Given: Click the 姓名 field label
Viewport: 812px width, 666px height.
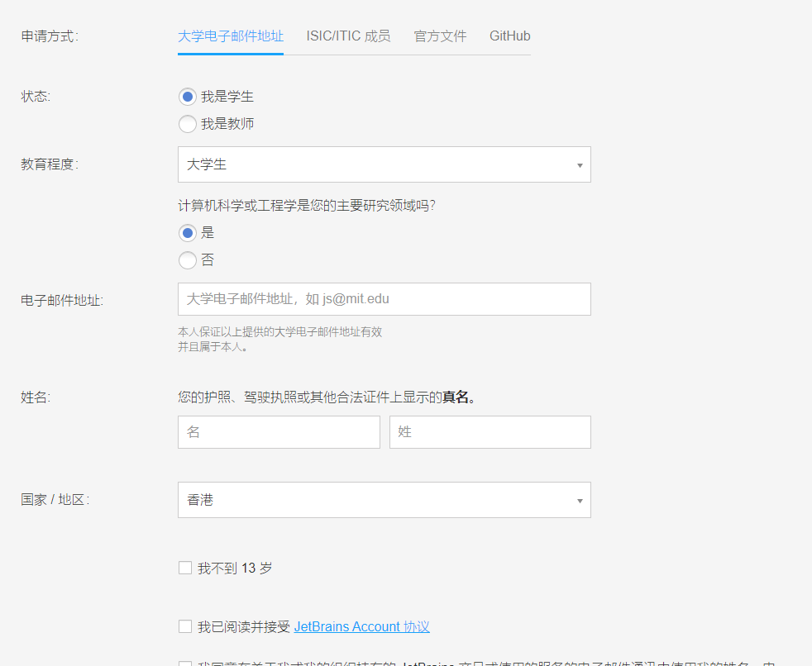Looking at the screenshot, I should coord(36,397).
